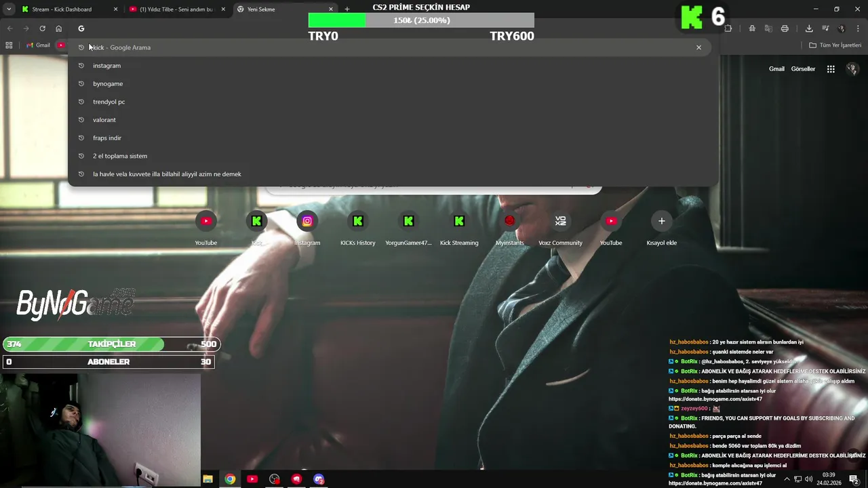This screenshot has height=488, width=868.
Task: Click the printer toolbar icon
Action: click(x=785, y=28)
